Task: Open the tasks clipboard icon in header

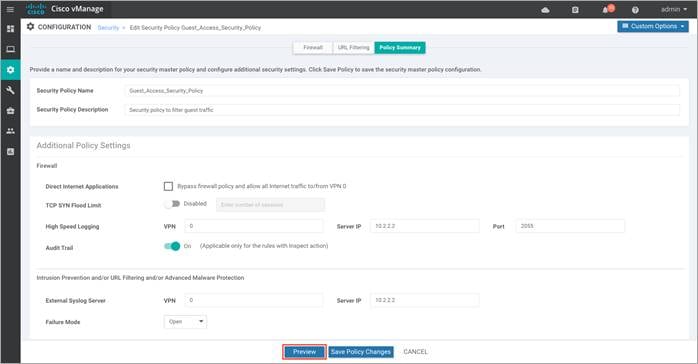Action: coord(575,10)
